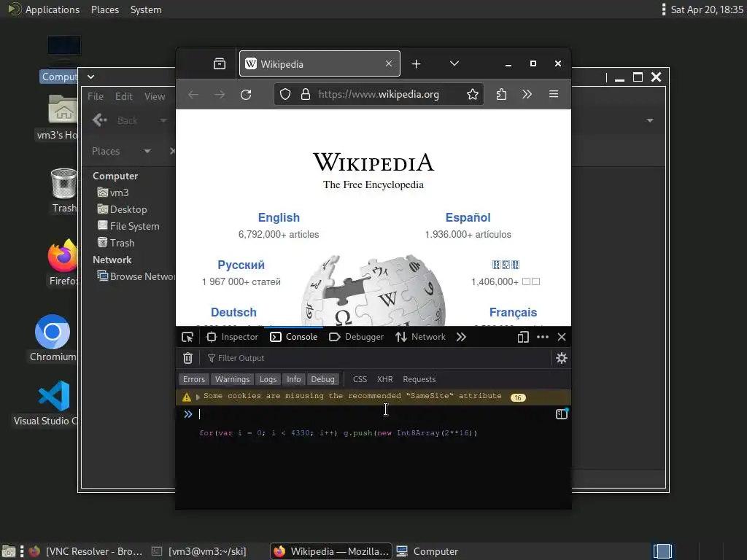
Task: Open a new tab with the plus button
Action: click(x=416, y=64)
